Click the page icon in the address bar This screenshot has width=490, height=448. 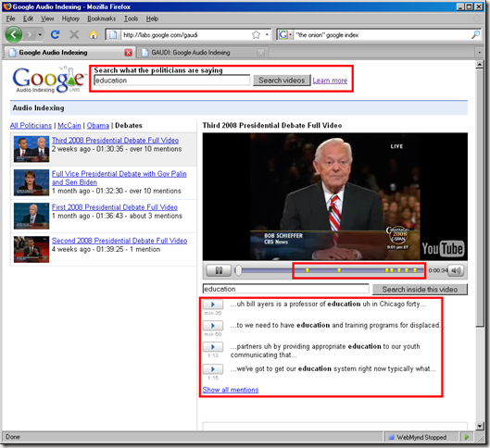click(x=113, y=34)
